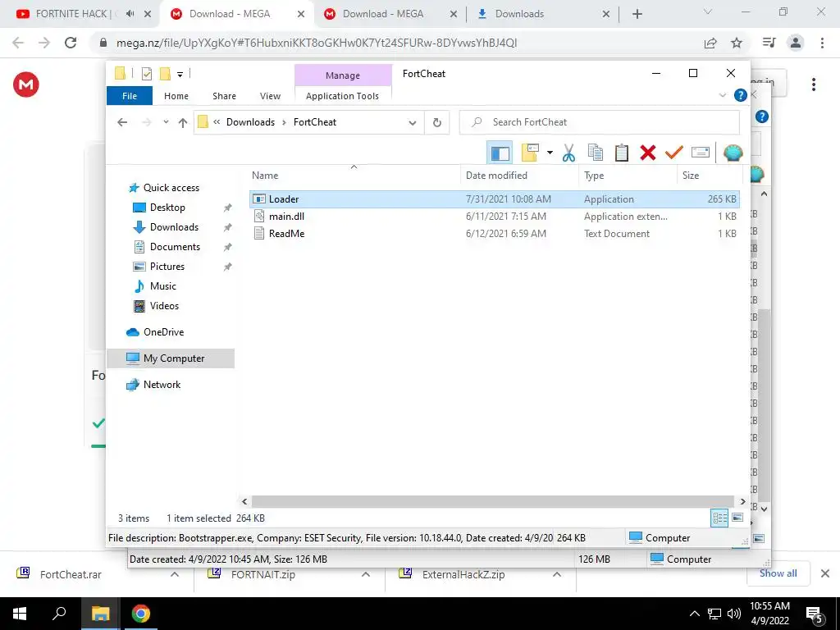Open the Home ribbon tab

coord(176,96)
